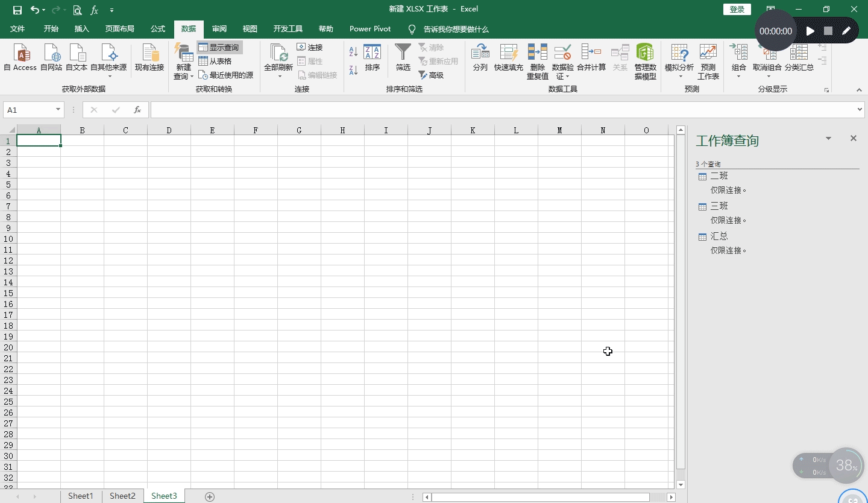The height and width of the screenshot is (503, 868).
Task: Switch to Sheet1 worksheet tab
Action: (x=81, y=496)
